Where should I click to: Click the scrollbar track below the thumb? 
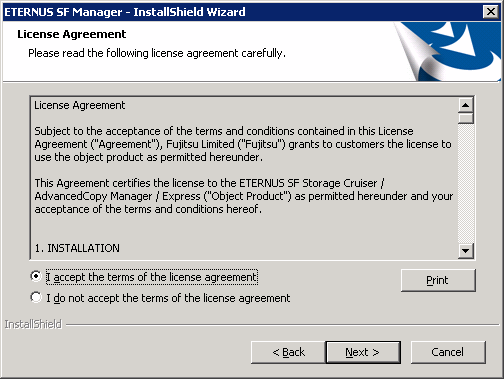pos(465,183)
